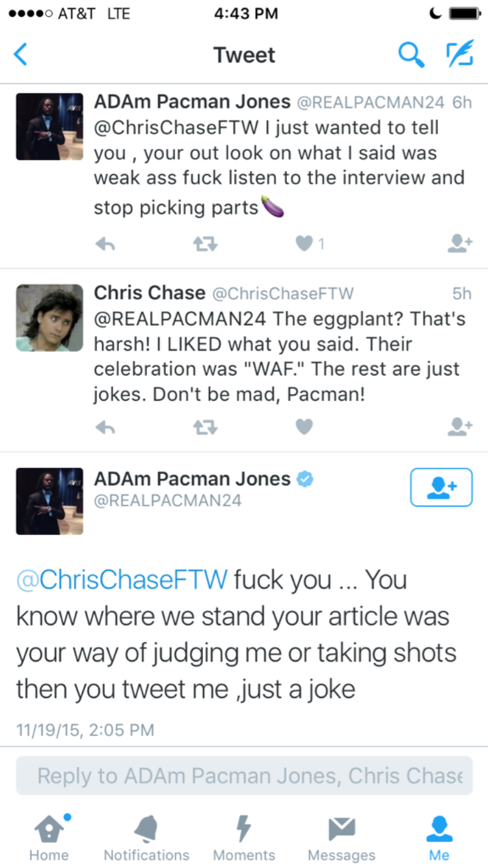
Task: Open search with magnifying glass icon
Action: point(411,55)
